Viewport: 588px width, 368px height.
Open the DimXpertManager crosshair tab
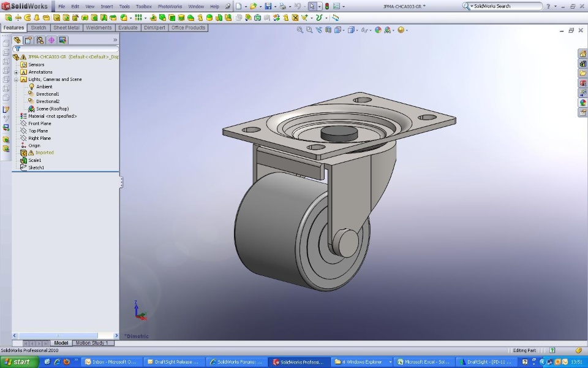coord(51,40)
